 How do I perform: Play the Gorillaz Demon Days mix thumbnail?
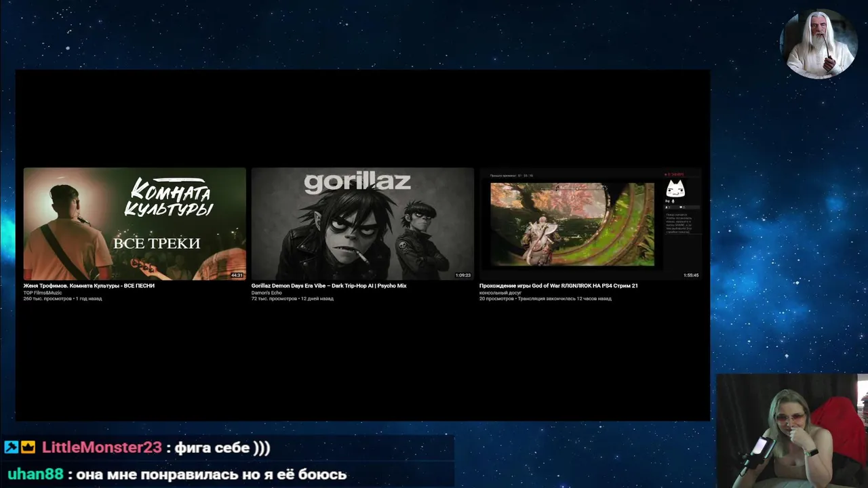click(362, 224)
